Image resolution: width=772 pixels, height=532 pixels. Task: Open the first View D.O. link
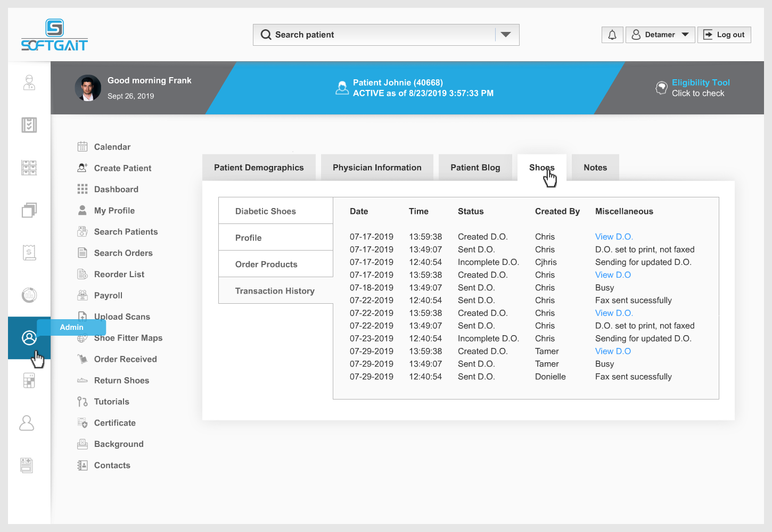coord(614,237)
